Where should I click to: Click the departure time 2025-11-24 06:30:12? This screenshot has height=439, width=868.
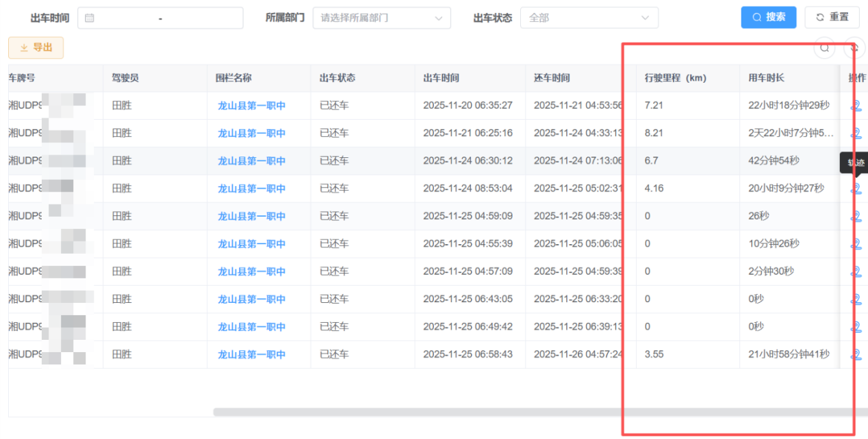(x=468, y=161)
